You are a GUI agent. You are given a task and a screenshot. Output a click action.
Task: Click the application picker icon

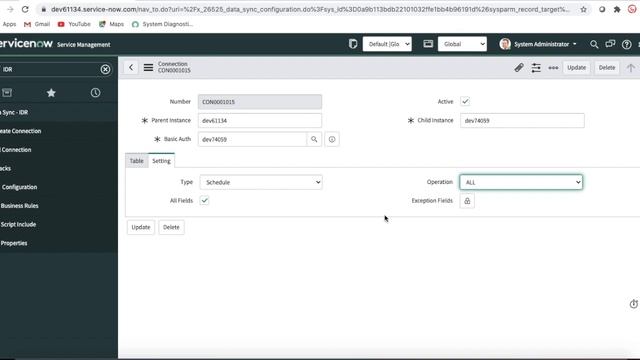pyautogui.click(x=428, y=44)
